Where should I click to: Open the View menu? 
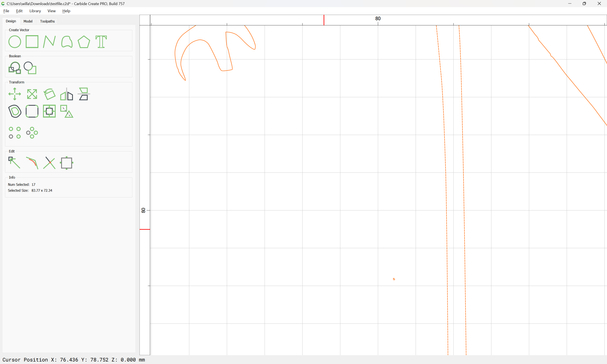(51, 11)
